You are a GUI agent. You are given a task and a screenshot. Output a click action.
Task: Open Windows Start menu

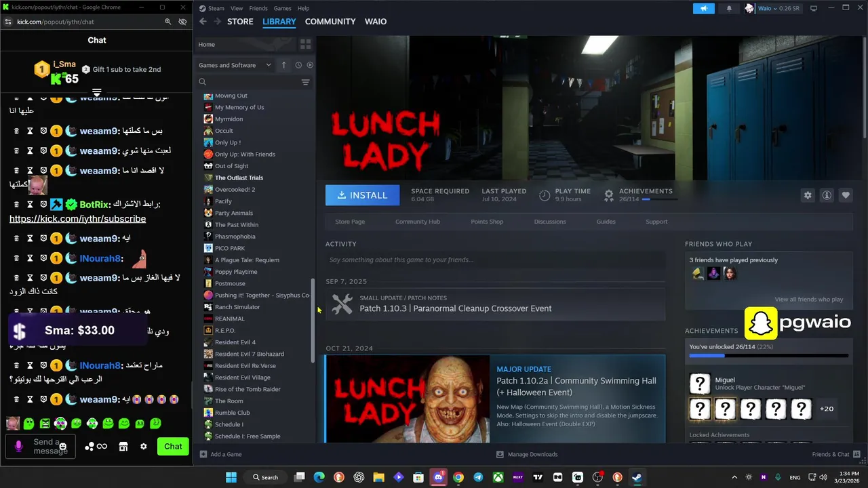[x=231, y=477]
